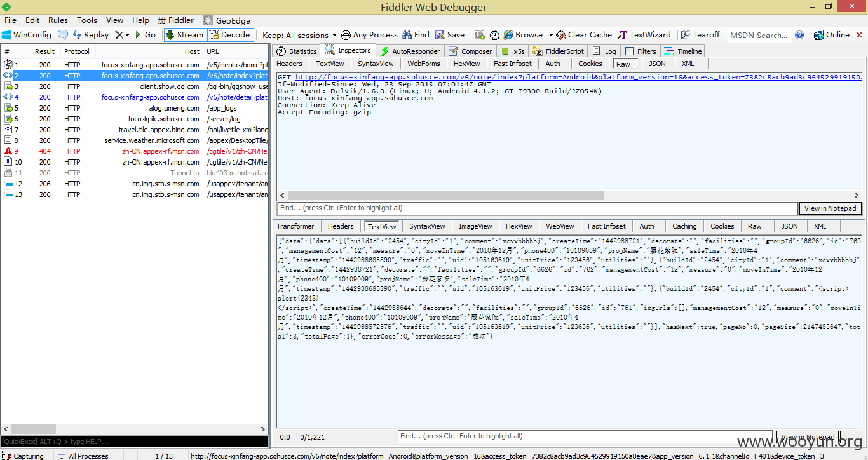The image size is (868, 460).
Task: Toggle Capturing in the status bar
Action: [x=23, y=456]
